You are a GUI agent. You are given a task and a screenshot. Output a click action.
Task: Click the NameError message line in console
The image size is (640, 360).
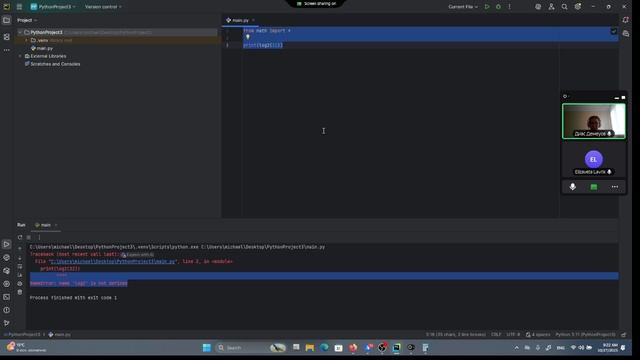[79, 283]
